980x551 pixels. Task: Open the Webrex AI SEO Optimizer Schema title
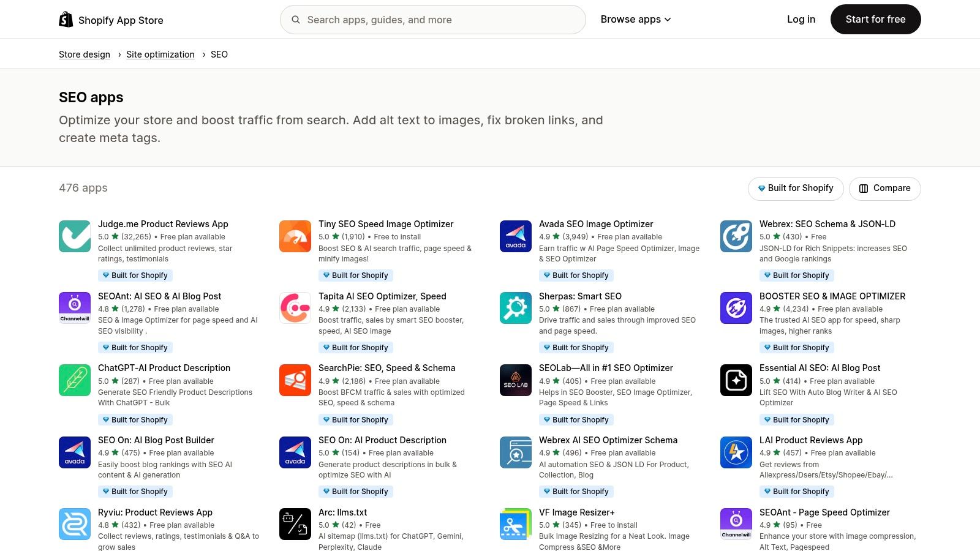pyautogui.click(x=608, y=440)
